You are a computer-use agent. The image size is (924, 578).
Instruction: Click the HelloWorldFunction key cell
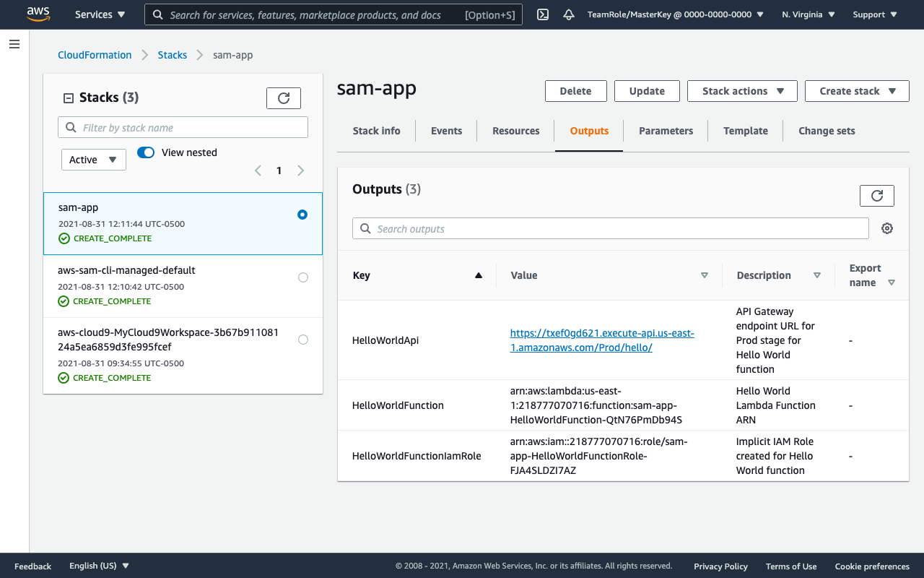click(398, 405)
